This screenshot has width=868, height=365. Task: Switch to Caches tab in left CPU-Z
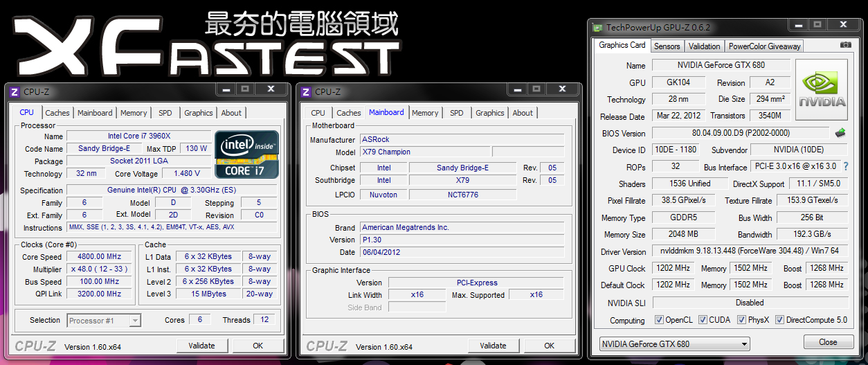pyautogui.click(x=57, y=113)
